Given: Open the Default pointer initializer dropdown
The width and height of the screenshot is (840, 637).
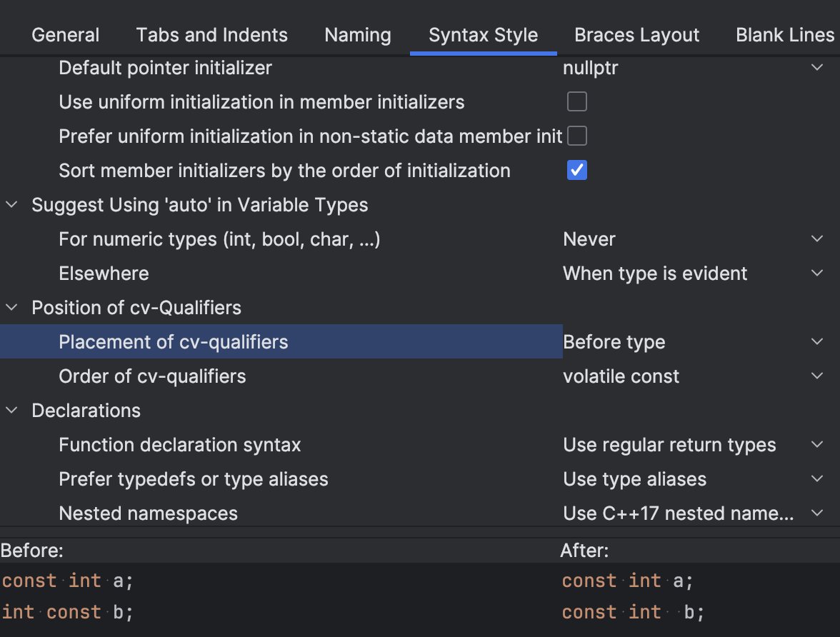Looking at the screenshot, I should [x=693, y=68].
